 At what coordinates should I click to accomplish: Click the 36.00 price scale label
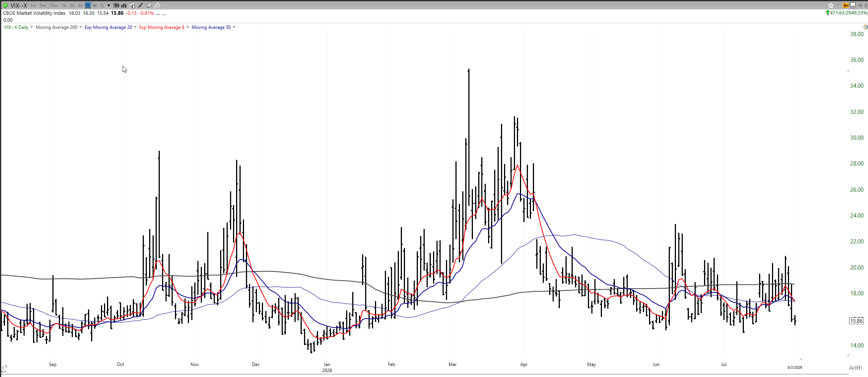tap(857, 60)
